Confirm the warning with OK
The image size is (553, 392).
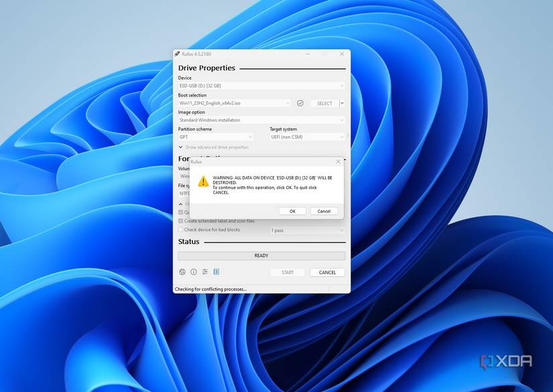292,211
